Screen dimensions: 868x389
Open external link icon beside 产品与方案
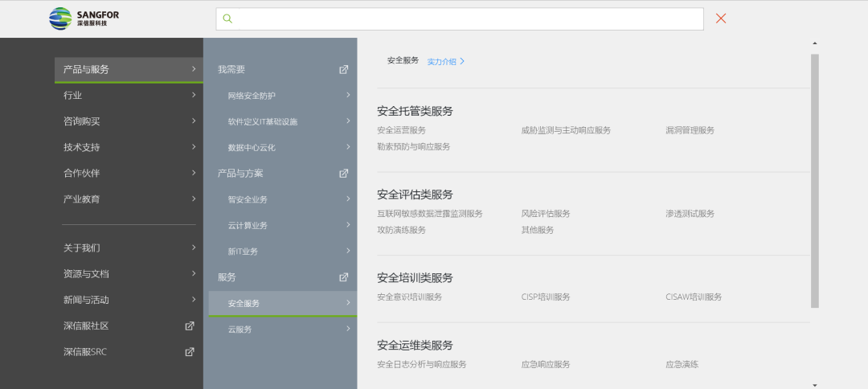click(344, 174)
